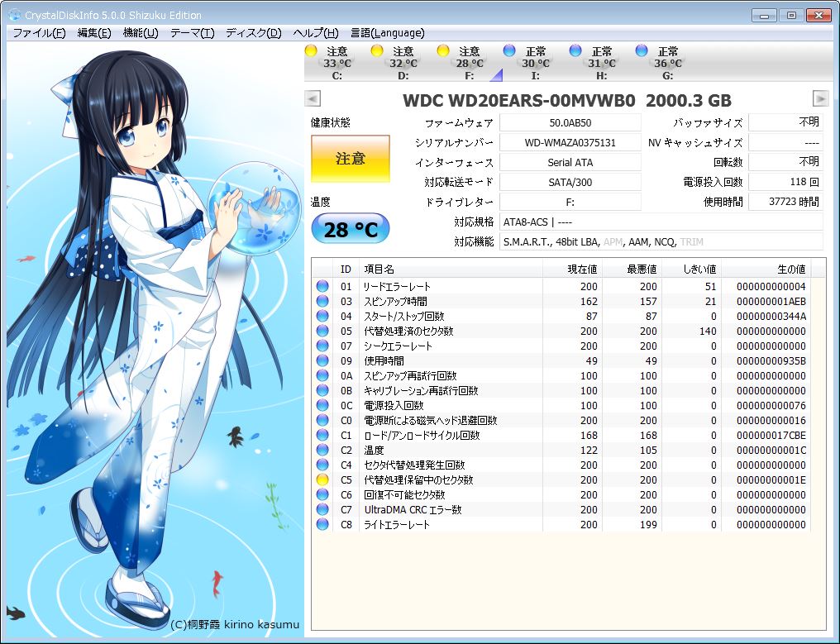840x644 pixels.
Task: Click status orb for ID C4 row
Action: pyautogui.click(x=322, y=465)
